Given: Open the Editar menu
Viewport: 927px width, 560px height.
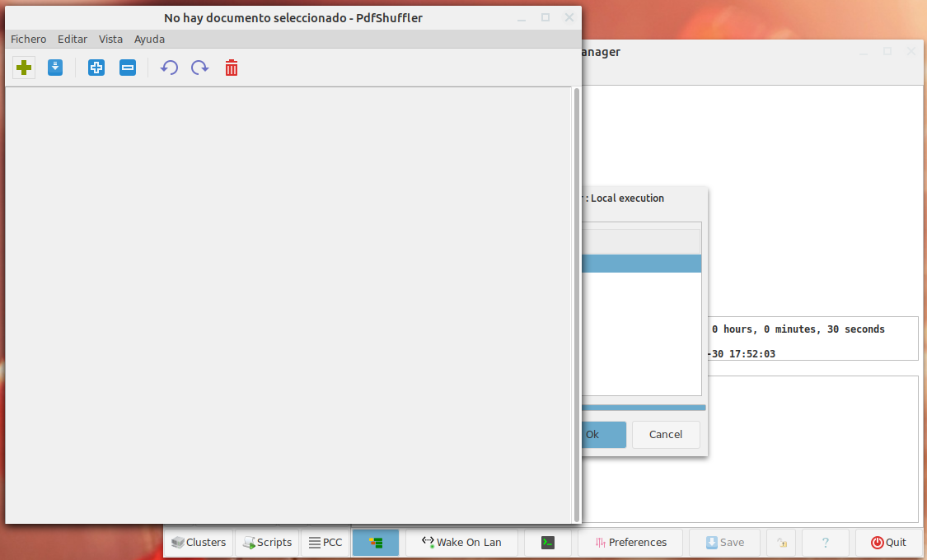Looking at the screenshot, I should pyautogui.click(x=73, y=39).
